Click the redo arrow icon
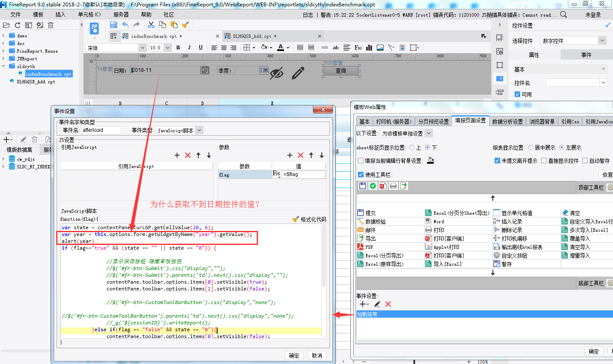Viewport: 613px width, 364px height. pos(136,25)
